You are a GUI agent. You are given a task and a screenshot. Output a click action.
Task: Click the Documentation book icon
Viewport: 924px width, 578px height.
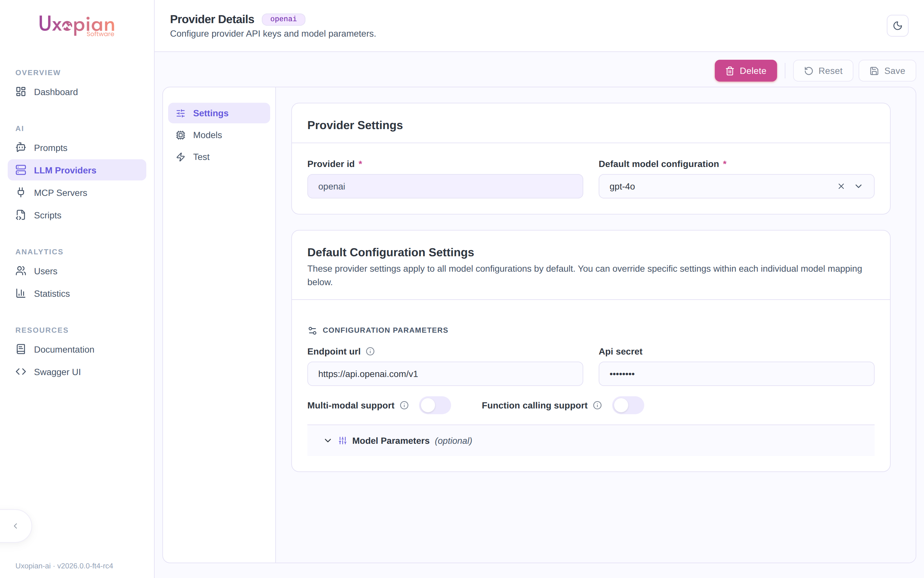pyautogui.click(x=21, y=349)
